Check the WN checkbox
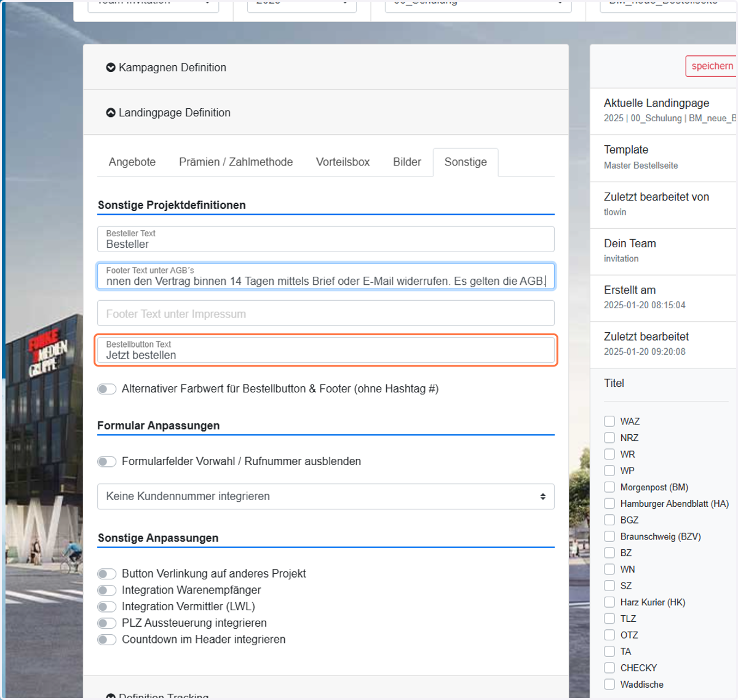 [609, 570]
